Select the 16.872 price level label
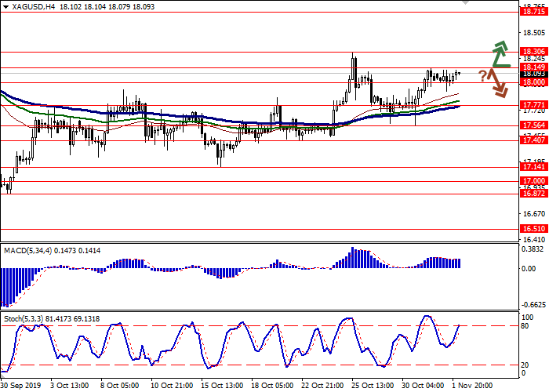 pyautogui.click(x=533, y=194)
